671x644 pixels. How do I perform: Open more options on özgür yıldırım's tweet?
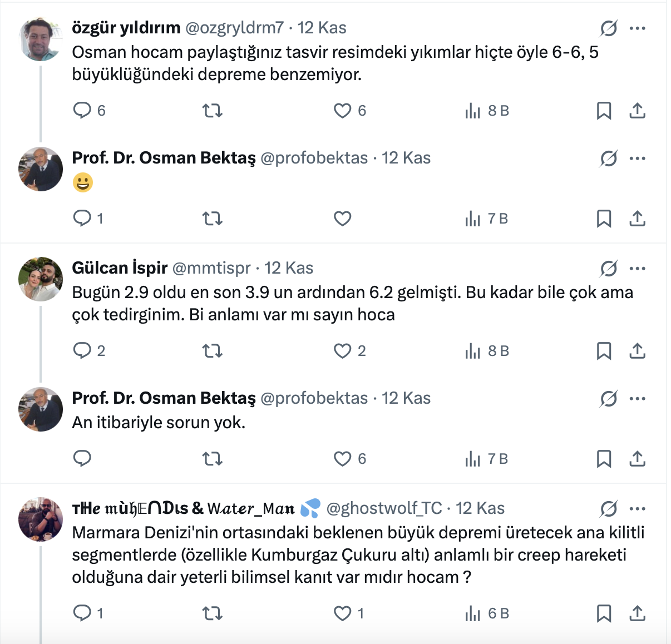tap(637, 28)
